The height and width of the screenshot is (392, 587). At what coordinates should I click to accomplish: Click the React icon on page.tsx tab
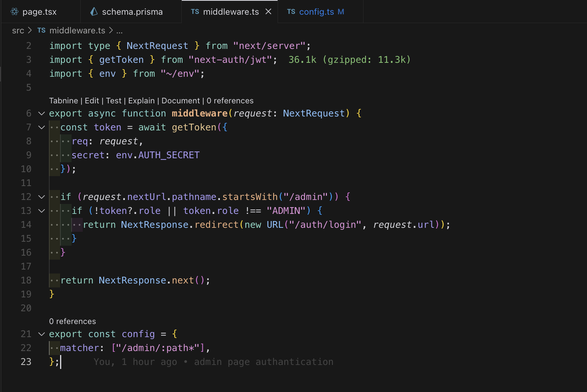pos(14,12)
